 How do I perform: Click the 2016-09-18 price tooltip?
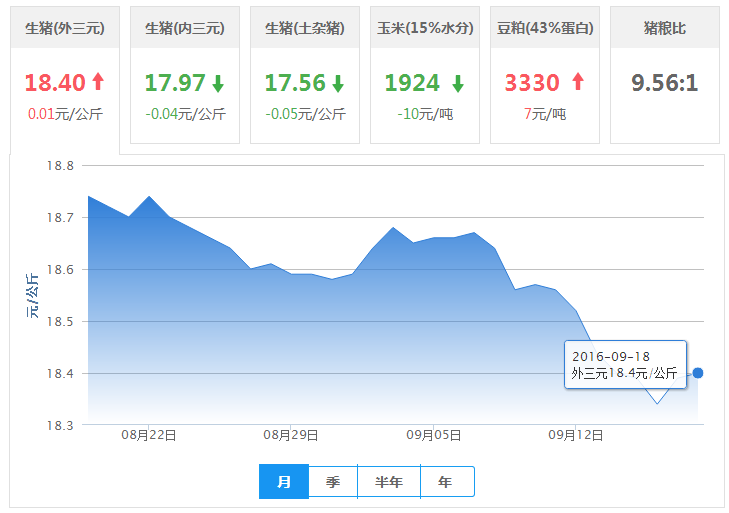(x=625, y=365)
